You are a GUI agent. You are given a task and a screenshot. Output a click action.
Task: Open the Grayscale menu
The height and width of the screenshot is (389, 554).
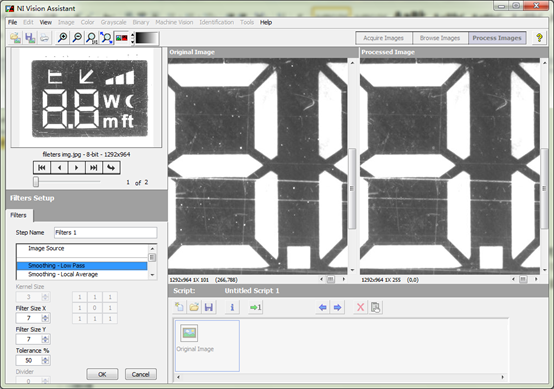click(x=113, y=22)
